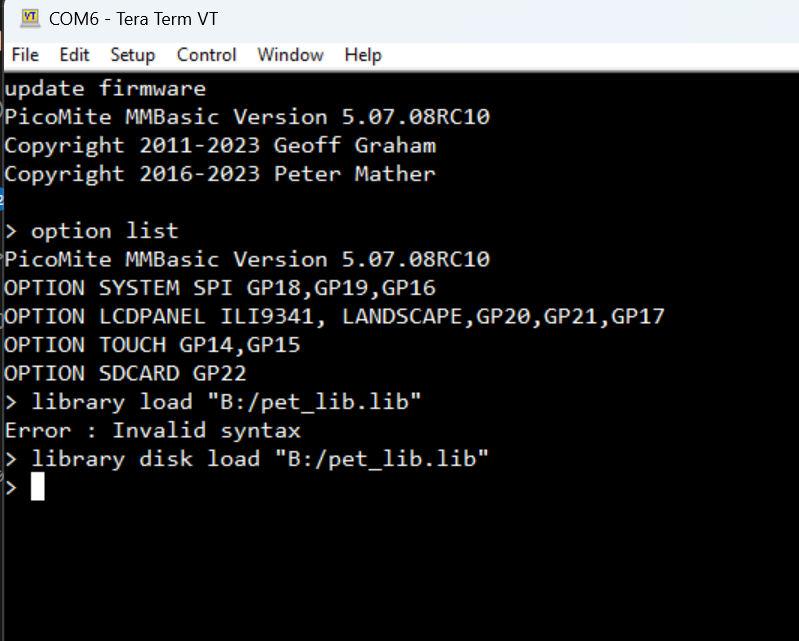Open the Control menu
The width and height of the screenshot is (799, 641).
(x=206, y=55)
